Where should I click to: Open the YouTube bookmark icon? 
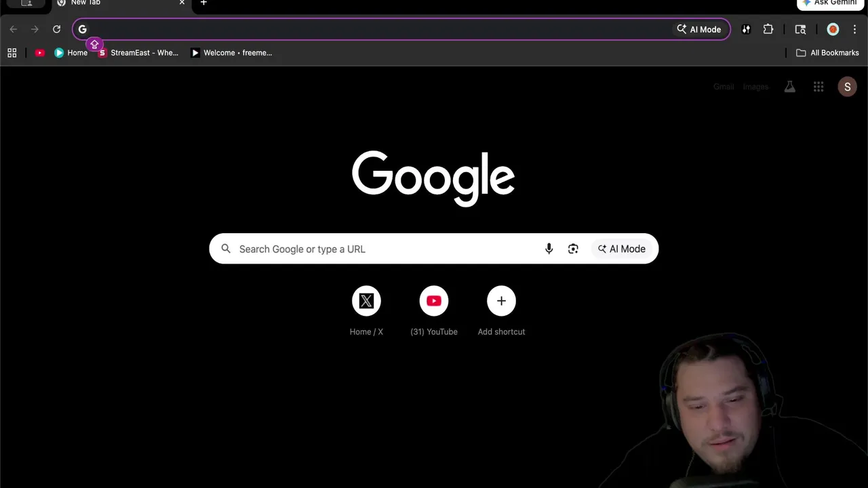click(x=40, y=53)
